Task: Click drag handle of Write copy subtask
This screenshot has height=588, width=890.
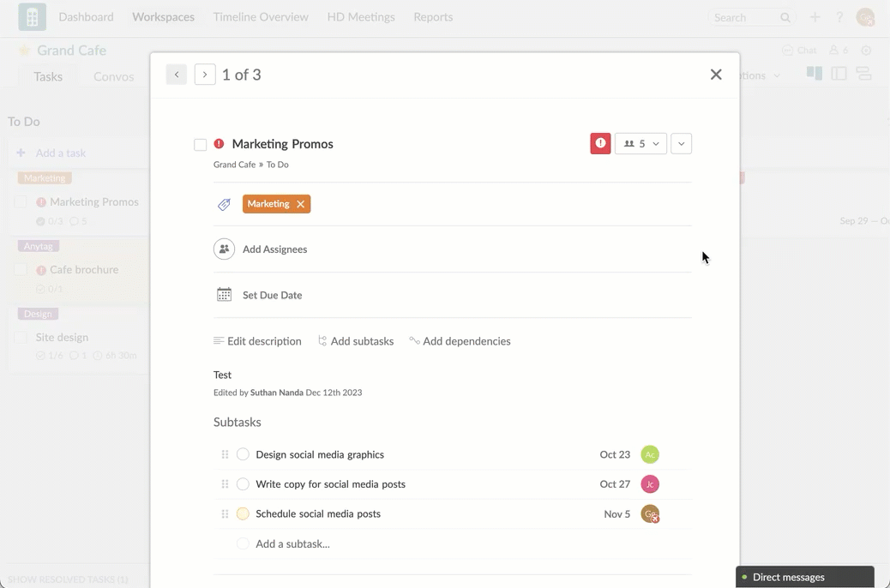Action: 225,484
